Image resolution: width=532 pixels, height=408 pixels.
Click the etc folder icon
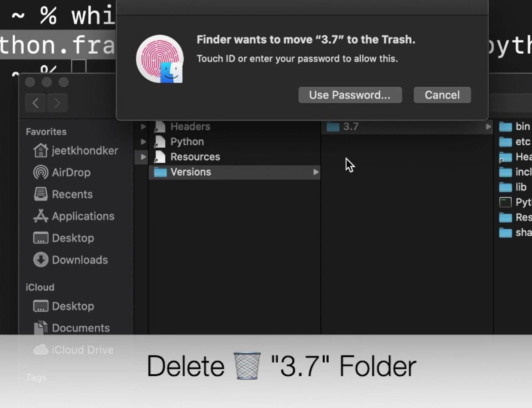505,141
